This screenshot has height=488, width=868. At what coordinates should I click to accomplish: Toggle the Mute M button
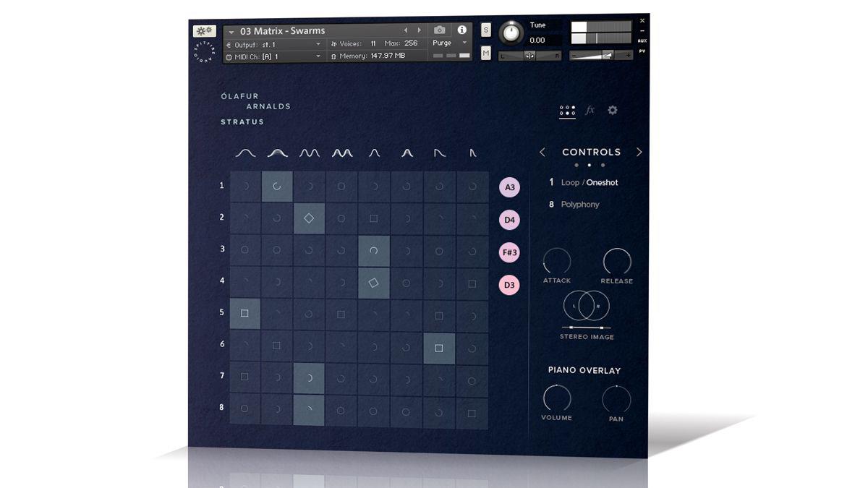[486, 53]
